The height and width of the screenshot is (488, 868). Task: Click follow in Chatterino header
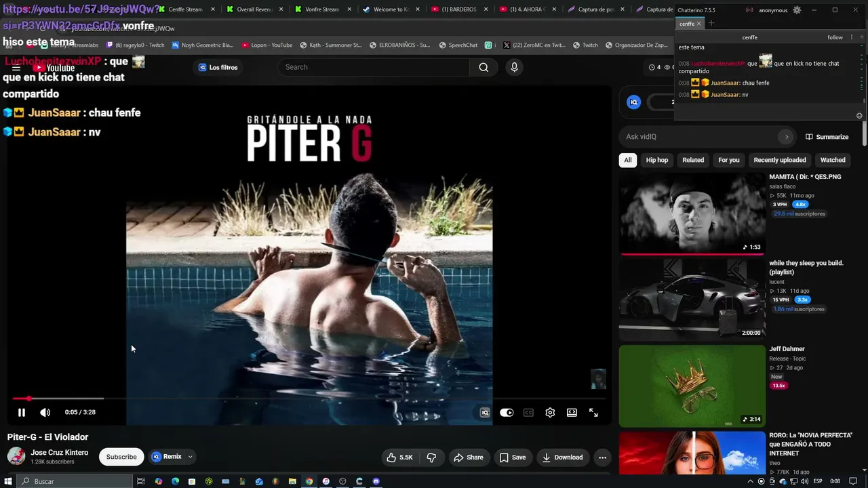click(x=835, y=37)
